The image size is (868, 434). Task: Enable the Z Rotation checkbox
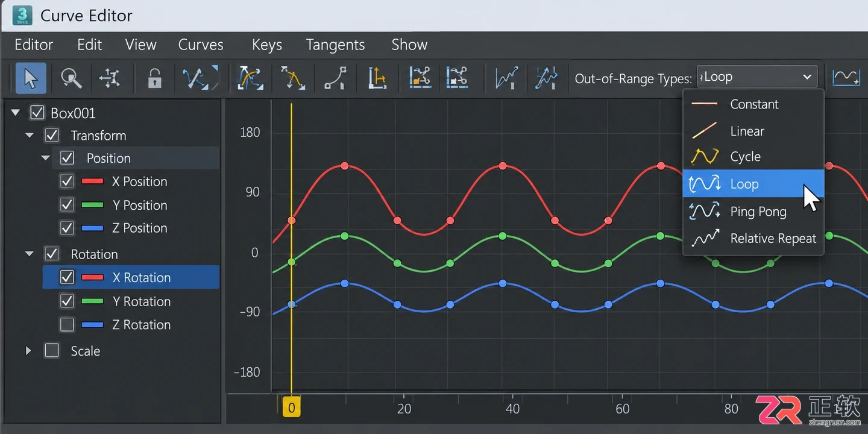[67, 325]
